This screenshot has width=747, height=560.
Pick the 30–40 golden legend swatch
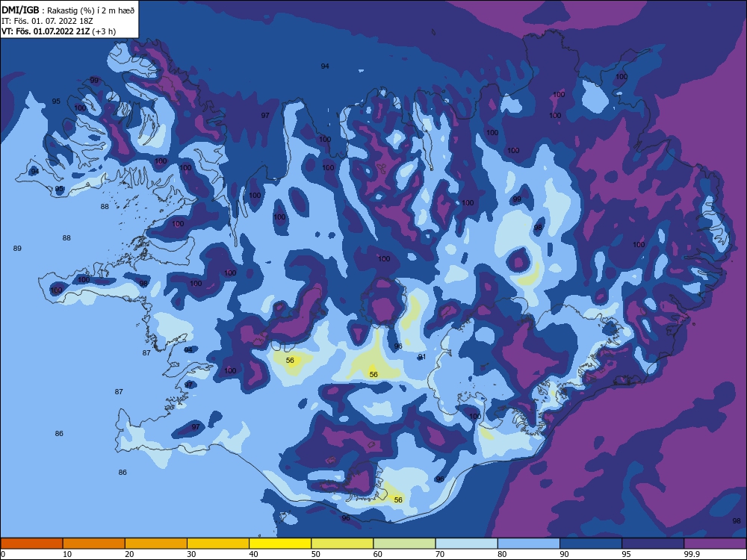(218, 544)
